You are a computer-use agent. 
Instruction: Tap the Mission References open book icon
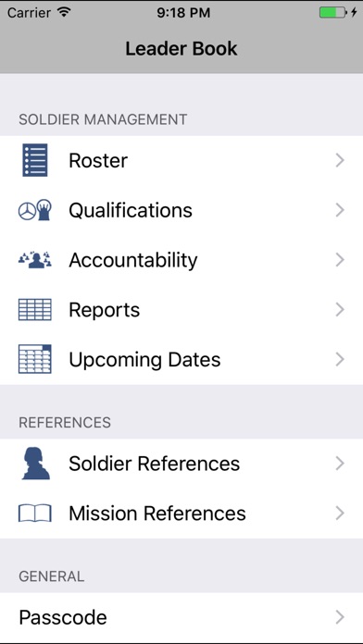point(35,514)
